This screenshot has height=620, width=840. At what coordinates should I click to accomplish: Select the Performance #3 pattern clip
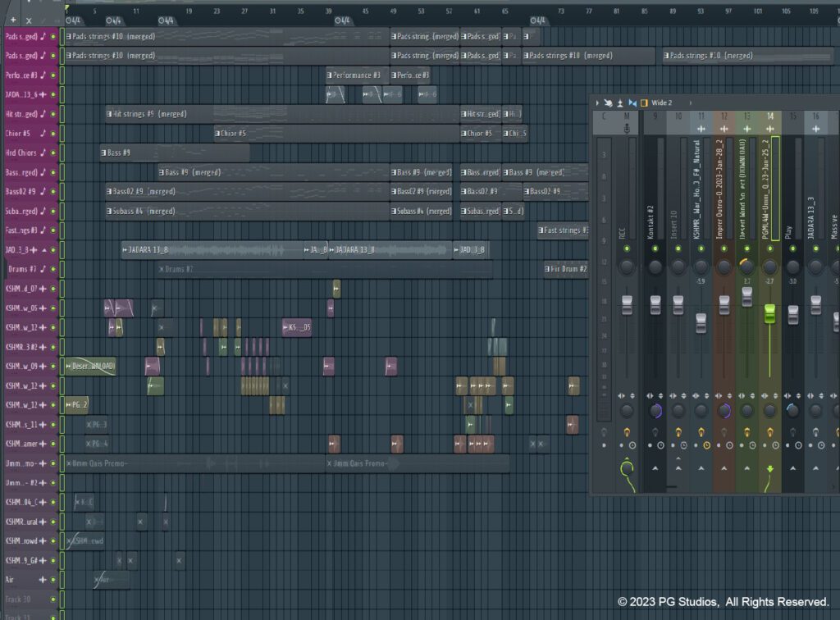point(356,75)
